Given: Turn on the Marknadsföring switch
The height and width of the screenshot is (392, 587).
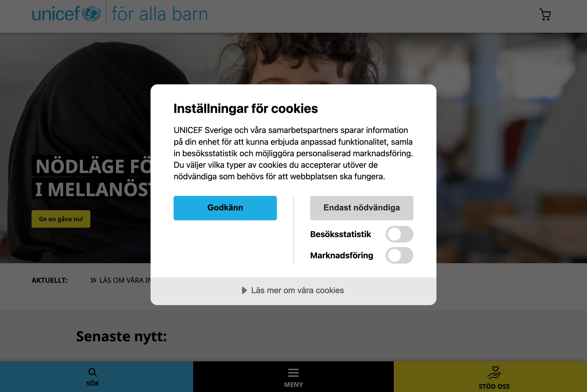Looking at the screenshot, I should [x=399, y=255].
